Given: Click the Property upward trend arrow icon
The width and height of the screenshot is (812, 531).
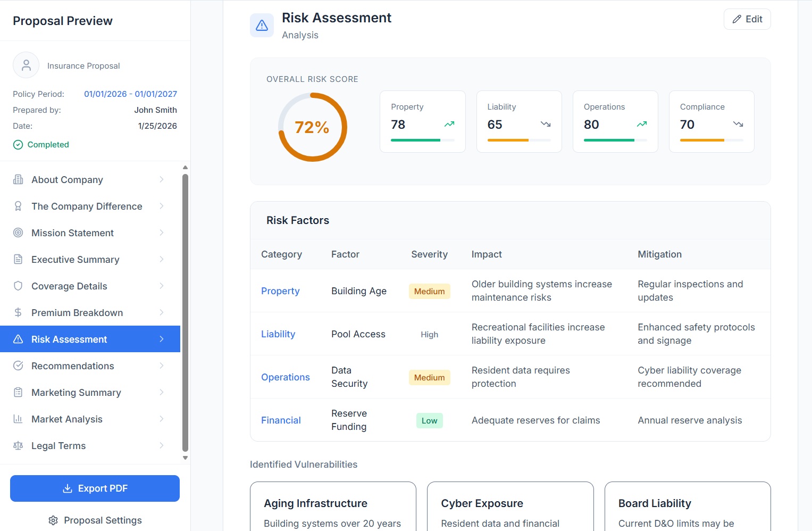Looking at the screenshot, I should click(x=449, y=124).
